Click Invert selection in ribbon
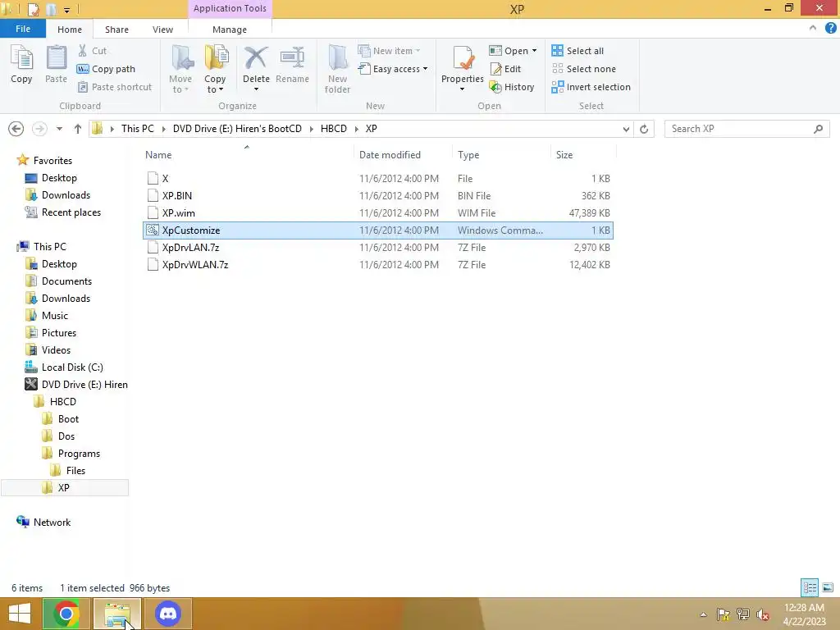The height and width of the screenshot is (630, 840). pos(591,87)
